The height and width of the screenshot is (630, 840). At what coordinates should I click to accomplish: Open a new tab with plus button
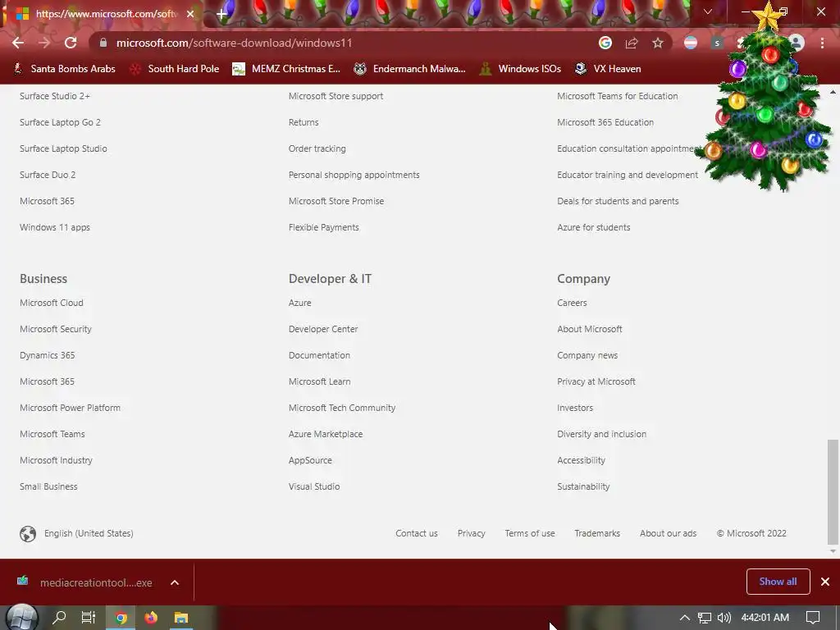click(x=221, y=15)
